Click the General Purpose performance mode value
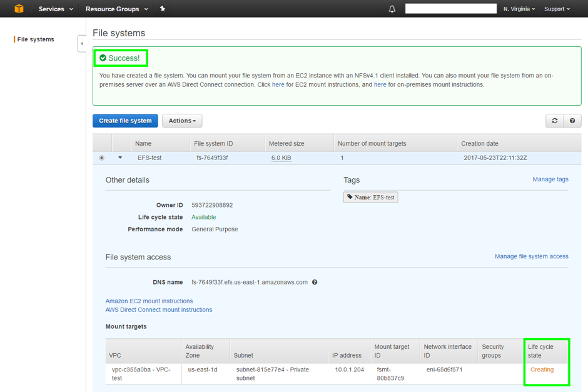The image size is (588, 392). click(x=215, y=229)
